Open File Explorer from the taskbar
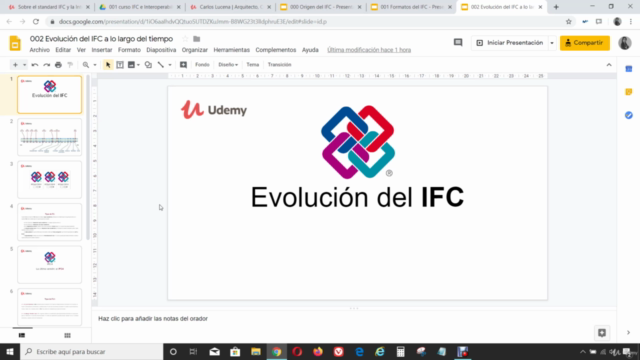Viewport: 640px width, 360px height. point(256,351)
